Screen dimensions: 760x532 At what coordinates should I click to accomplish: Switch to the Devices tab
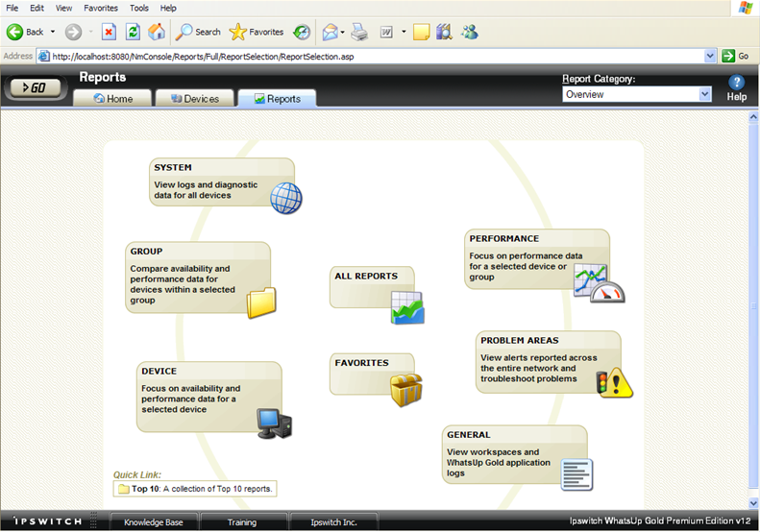point(193,98)
